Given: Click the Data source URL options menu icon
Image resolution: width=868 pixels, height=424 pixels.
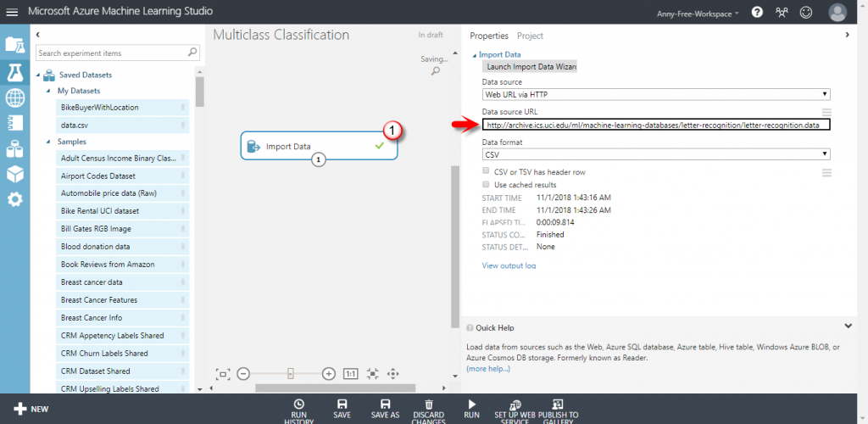Looking at the screenshot, I should click(x=826, y=113).
